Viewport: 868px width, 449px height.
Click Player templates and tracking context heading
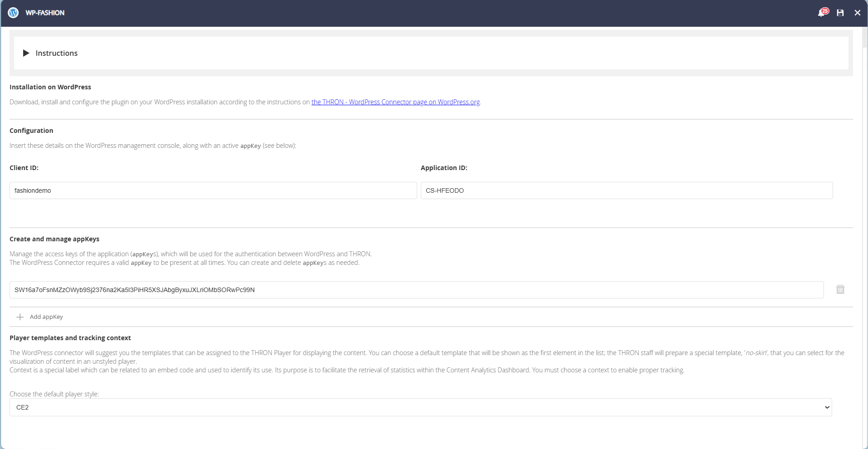[x=70, y=338]
